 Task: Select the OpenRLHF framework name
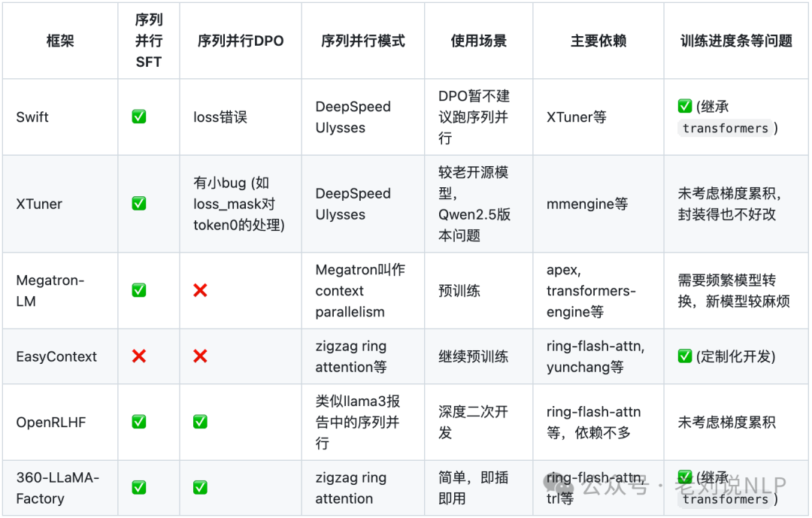[x=51, y=423]
